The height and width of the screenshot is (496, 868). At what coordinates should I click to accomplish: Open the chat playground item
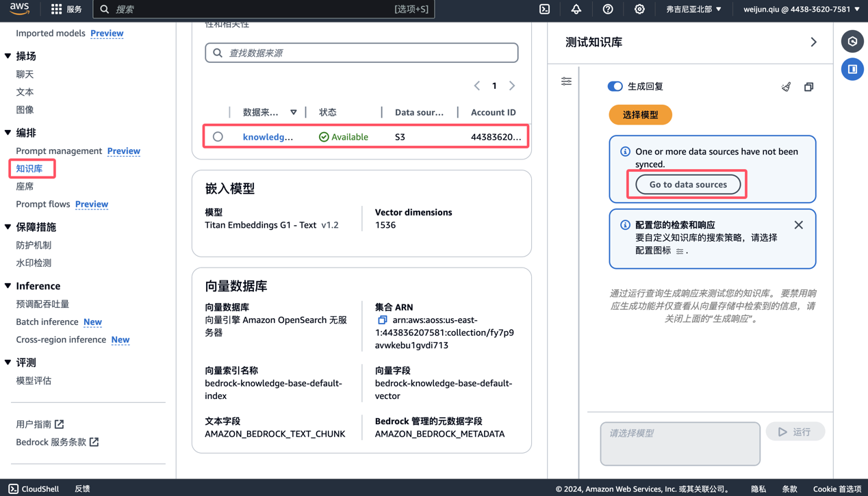point(25,74)
